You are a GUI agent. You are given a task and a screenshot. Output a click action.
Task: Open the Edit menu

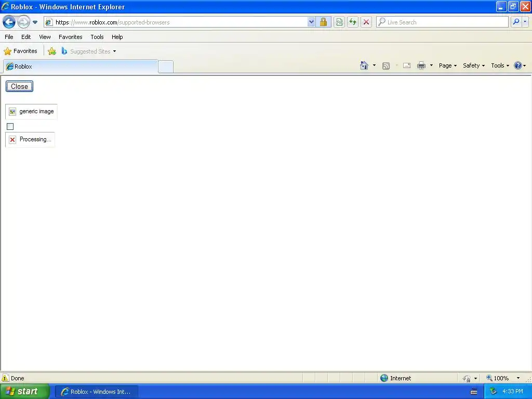[26, 37]
